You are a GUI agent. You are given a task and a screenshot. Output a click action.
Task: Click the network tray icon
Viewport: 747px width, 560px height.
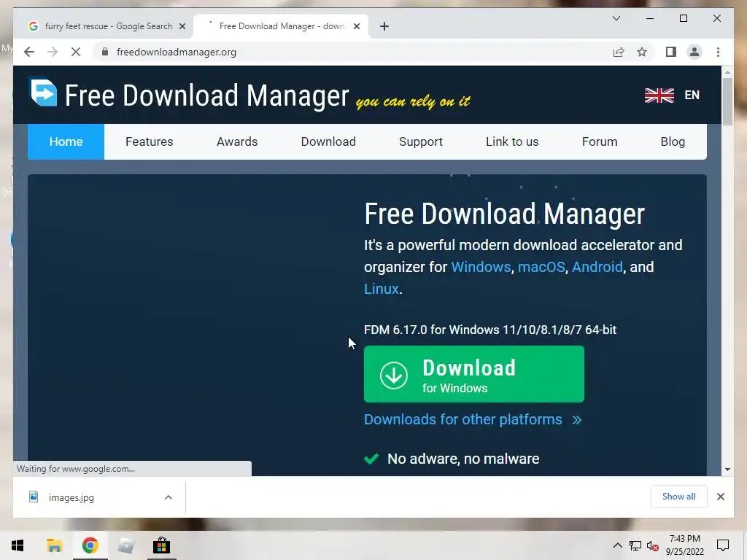(635, 545)
